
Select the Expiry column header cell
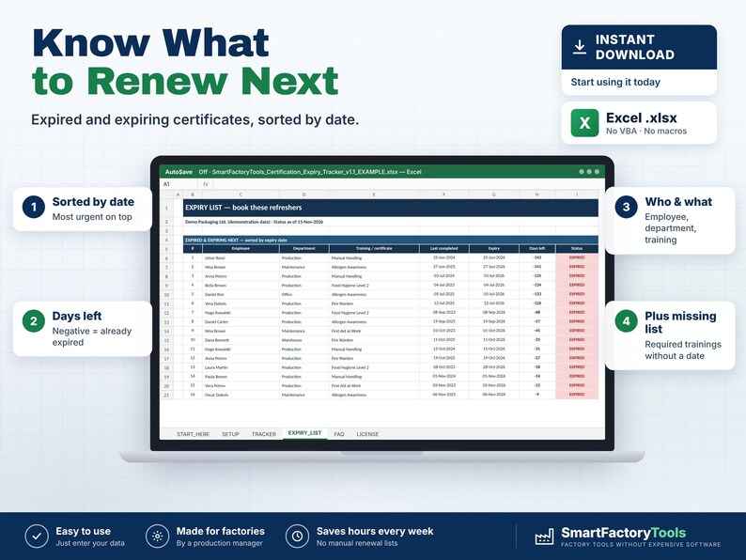pos(494,248)
